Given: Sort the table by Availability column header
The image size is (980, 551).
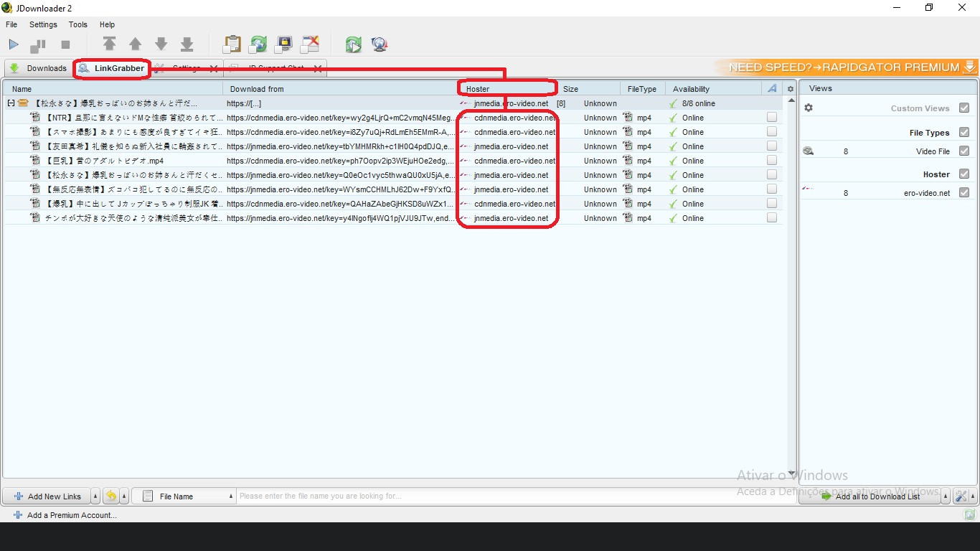Looking at the screenshot, I should (x=714, y=89).
